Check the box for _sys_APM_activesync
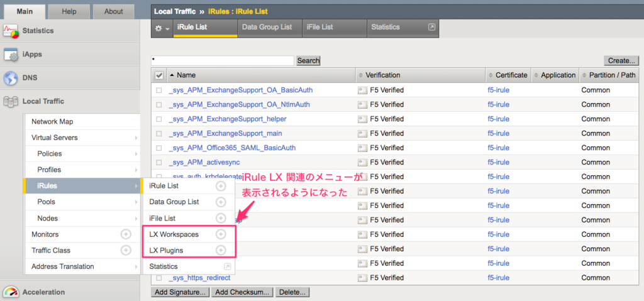 pos(158,162)
